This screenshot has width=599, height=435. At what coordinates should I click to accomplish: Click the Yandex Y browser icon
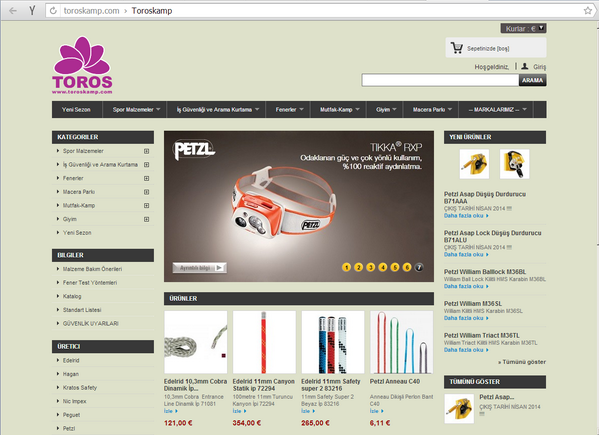pos(32,11)
